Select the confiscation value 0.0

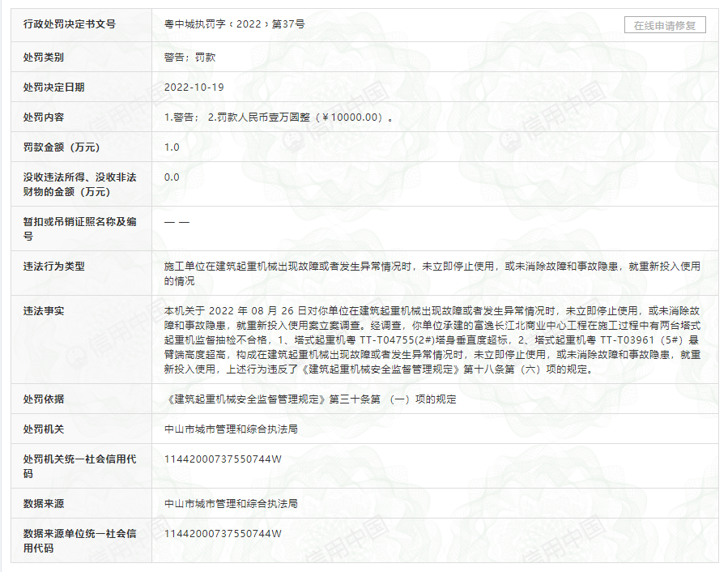(172, 177)
